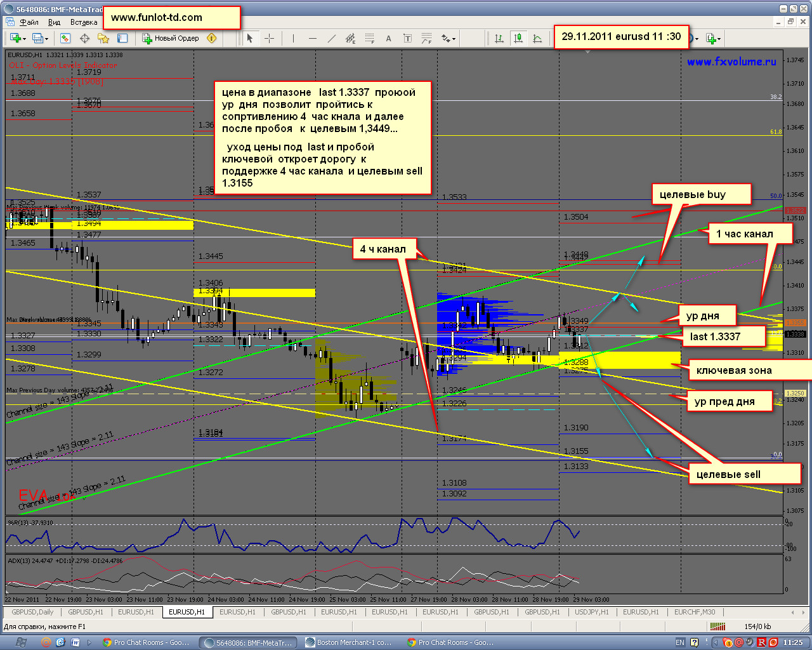Select the Fibonacci retracement tool

[369, 38]
